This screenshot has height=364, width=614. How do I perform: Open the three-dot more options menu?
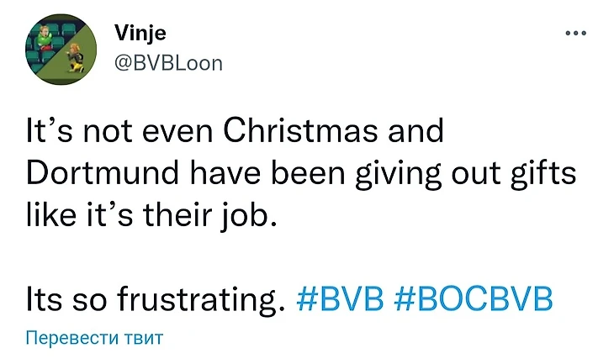coord(576,34)
